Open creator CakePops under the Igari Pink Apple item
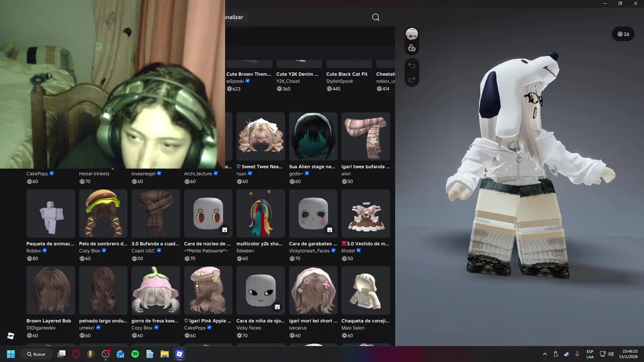The height and width of the screenshot is (362, 644). tap(195, 328)
